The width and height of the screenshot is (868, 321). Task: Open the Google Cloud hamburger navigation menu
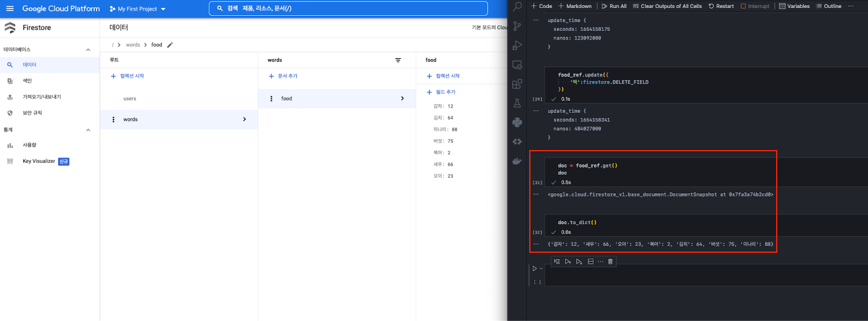click(x=10, y=9)
